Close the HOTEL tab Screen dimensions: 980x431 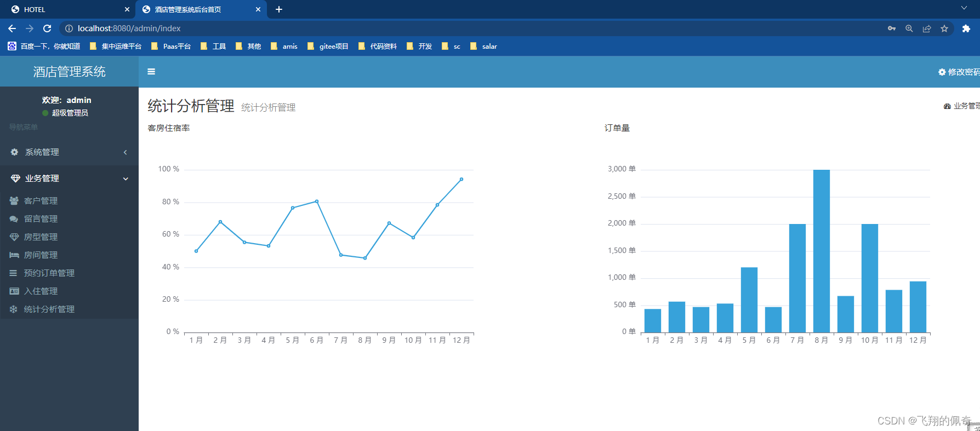point(127,9)
